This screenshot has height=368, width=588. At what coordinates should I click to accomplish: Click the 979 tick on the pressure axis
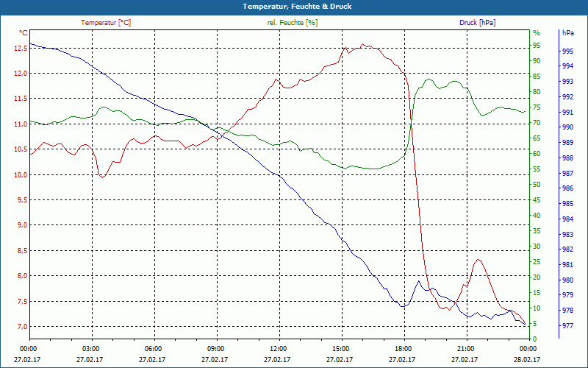pyautogui.click(x=567, y=295)
